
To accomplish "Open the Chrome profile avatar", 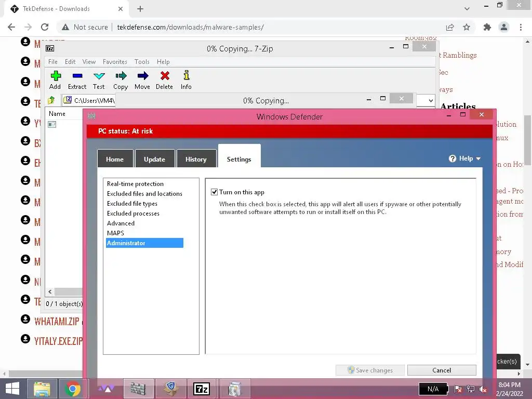I will pos(504,27).
